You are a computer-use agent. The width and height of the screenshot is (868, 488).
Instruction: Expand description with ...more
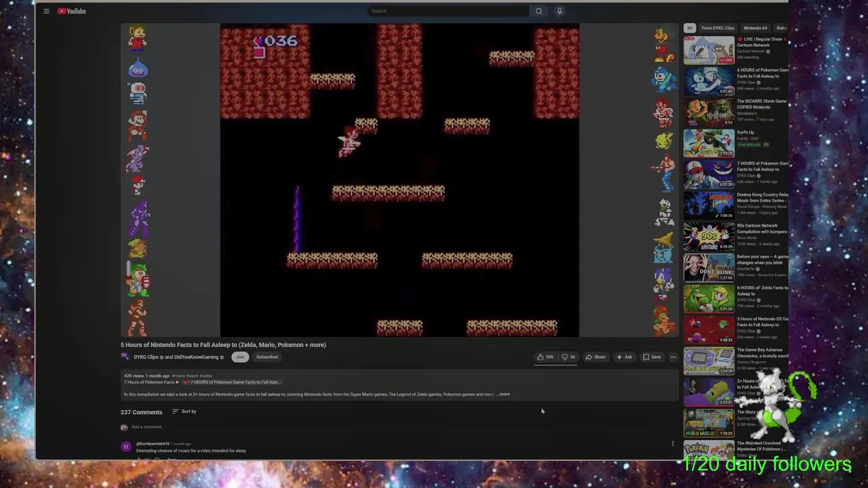click(x=503, y=394)
